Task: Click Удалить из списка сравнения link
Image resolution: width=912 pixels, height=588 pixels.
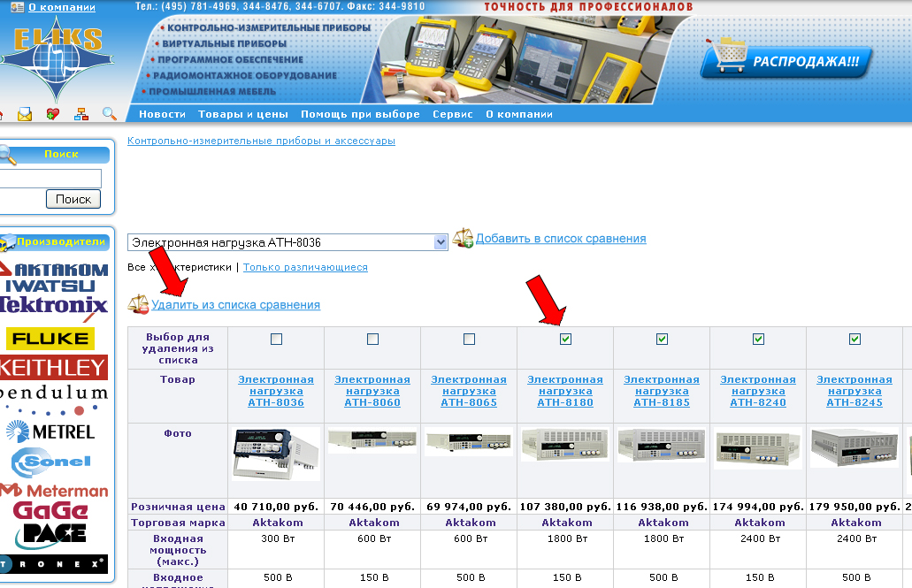Action: (x=235, y=305)
